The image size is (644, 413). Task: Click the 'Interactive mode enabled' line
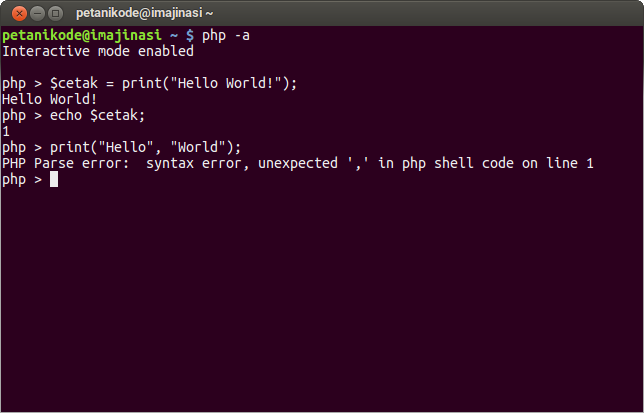(x=98, y=51)
